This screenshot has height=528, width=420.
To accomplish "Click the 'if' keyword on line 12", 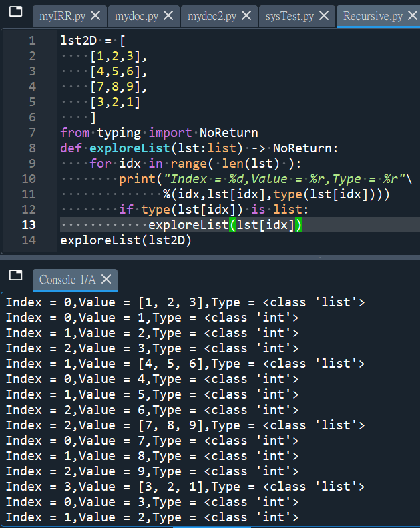I will [126, 210].
